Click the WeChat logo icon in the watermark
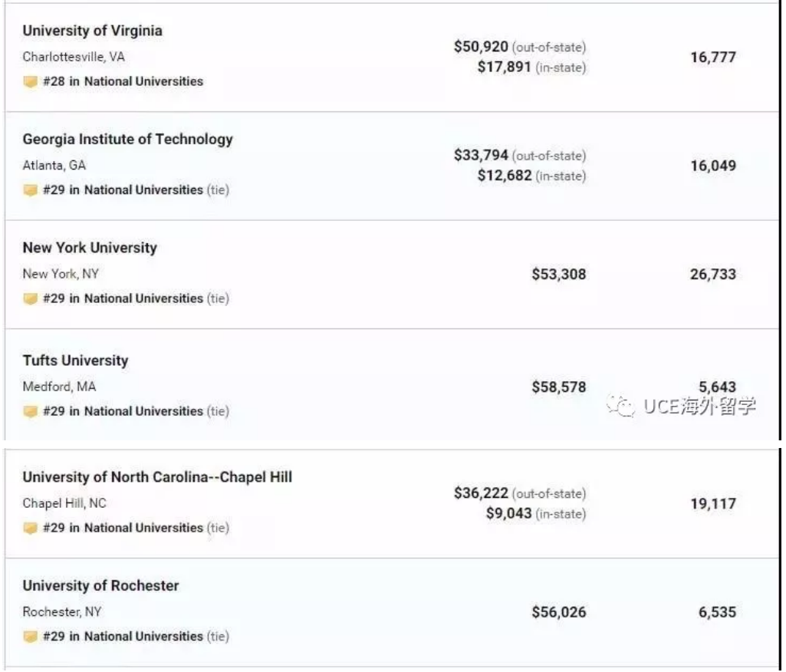786x672 pixels. point(622,406)
